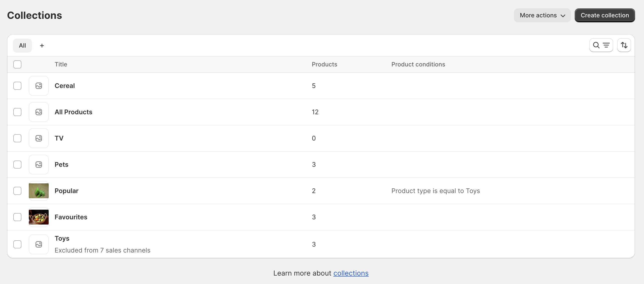Switch to the All tab

[22, 45]
